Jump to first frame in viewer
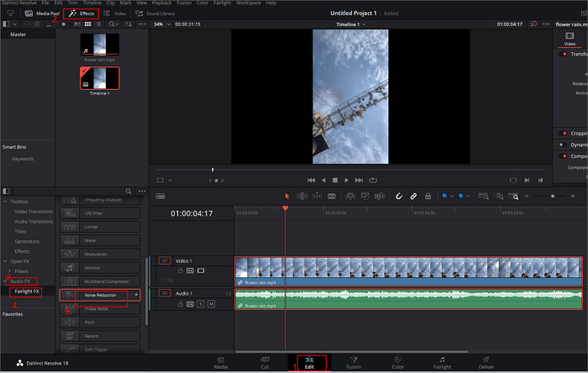The width and height of the screenshot is (588, 373). point(311,181)
